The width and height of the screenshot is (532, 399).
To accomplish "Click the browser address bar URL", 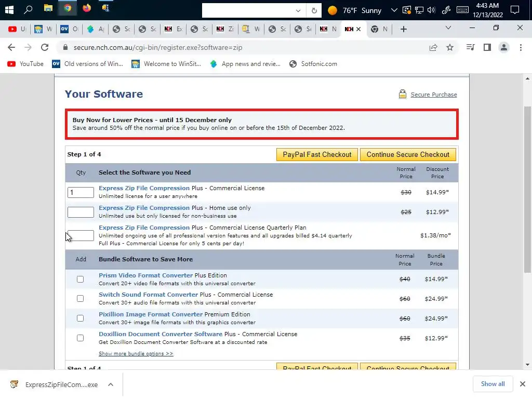I will coord(158,47).
